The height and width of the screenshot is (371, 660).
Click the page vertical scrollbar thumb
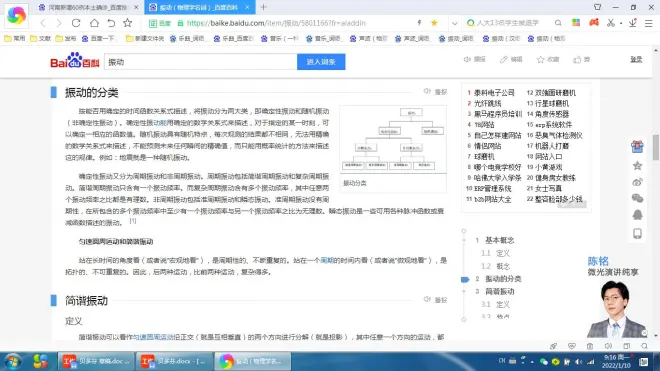pos(655,147)
